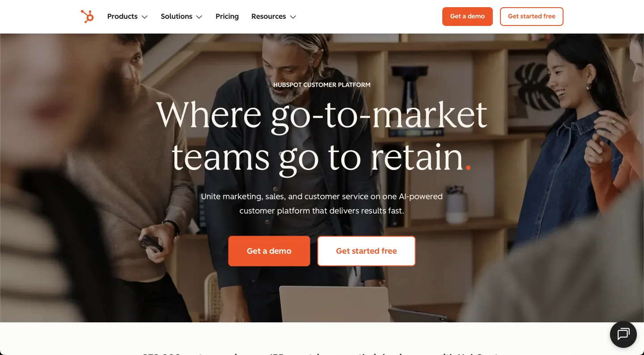Click the large hero Get started free button
The height and width of the screenshot is (355, 644).
[x=366, y=251]
